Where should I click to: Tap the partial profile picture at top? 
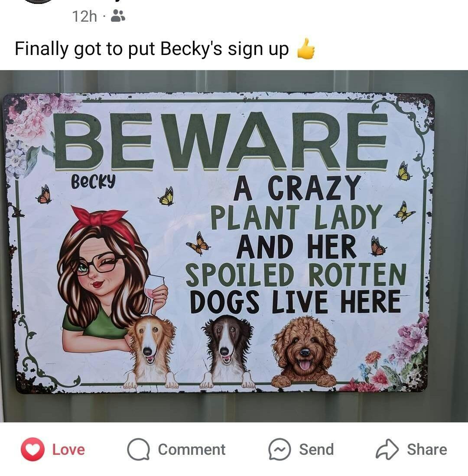pyautogui.click(x=38, y=2)
